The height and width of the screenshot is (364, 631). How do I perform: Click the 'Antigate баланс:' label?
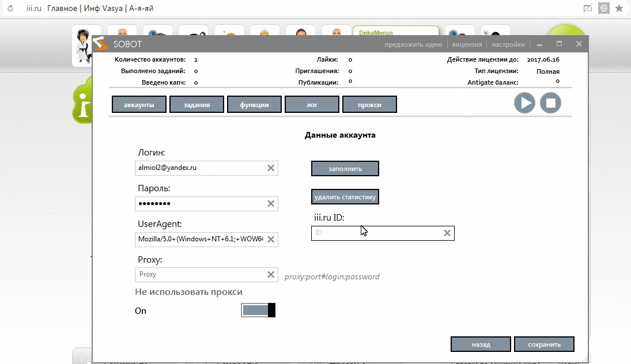click(493, 82)
